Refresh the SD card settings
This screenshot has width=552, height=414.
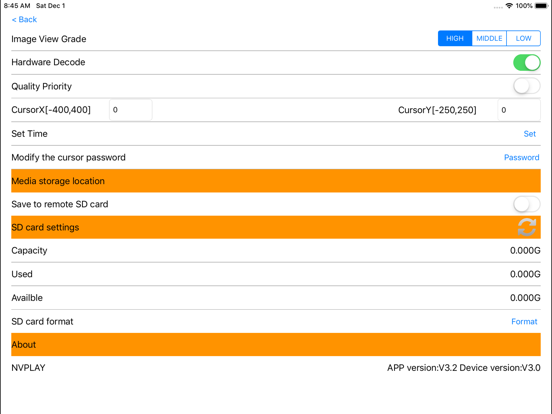(x=527, y=227)
